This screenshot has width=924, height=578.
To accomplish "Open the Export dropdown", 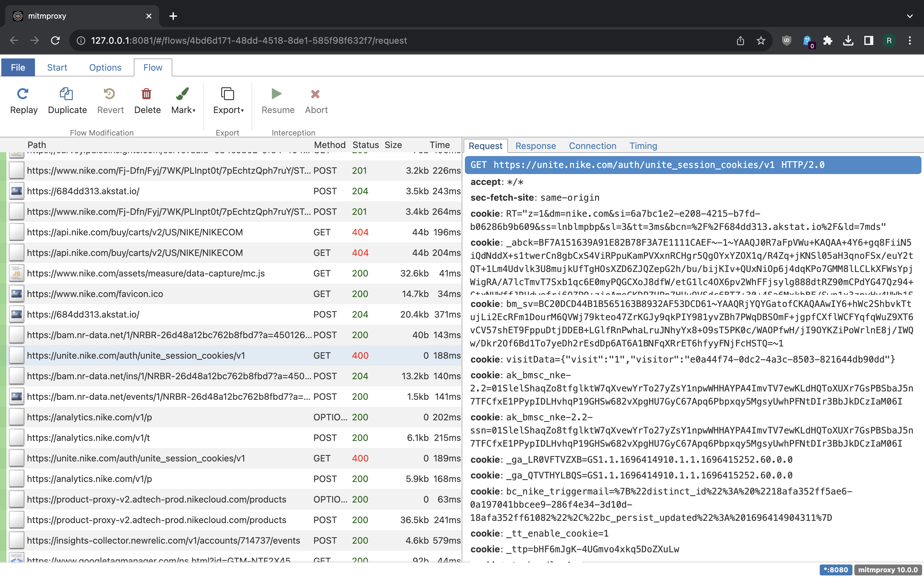I will click(228, 101).
